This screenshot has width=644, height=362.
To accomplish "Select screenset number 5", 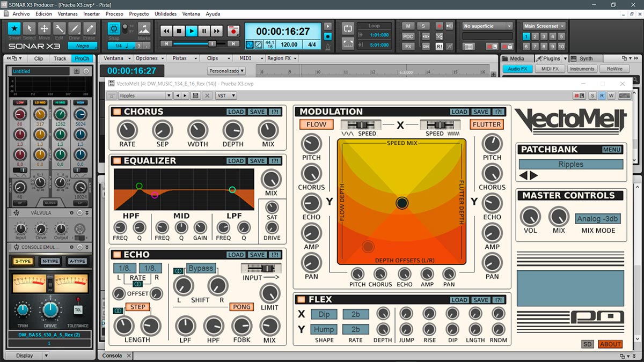I will tap(561, 36).
